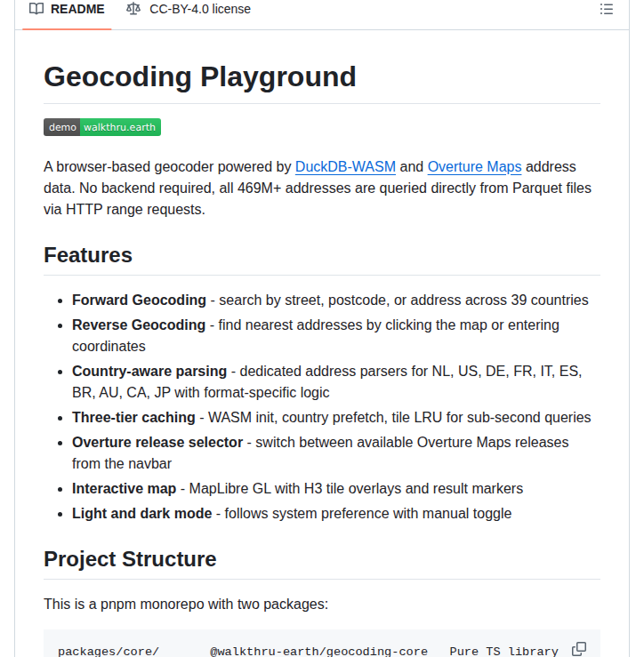This screenshot has height=657, width=644.
Task: Click the Geocoding Playground heading
Action: (x=200, y=77)
